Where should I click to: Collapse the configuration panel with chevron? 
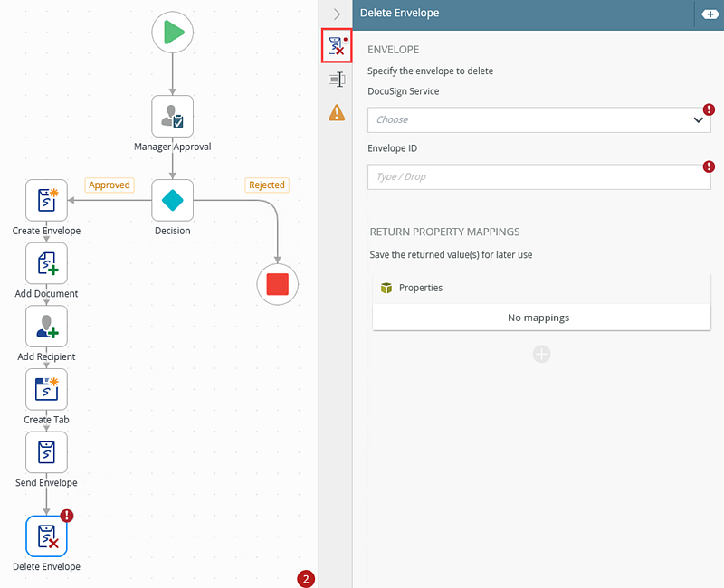coord(337,14)
